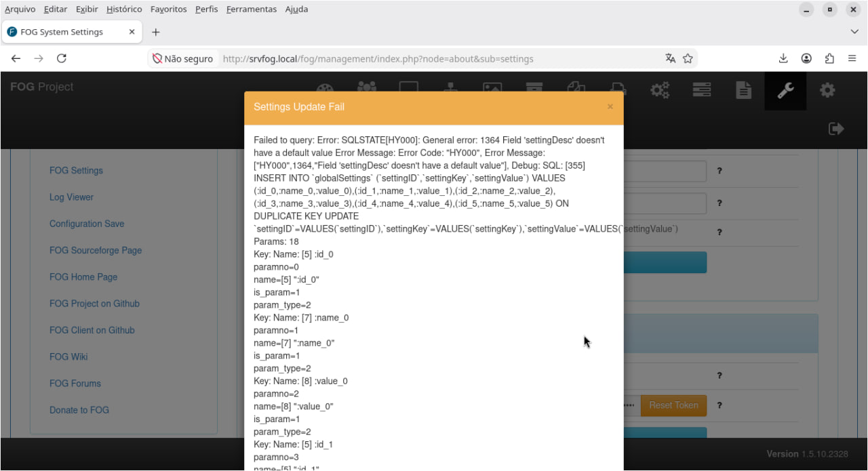Open the Histórico menu
Image resolution: width=868 pixels, height=471 pixels.
point(124,9)
